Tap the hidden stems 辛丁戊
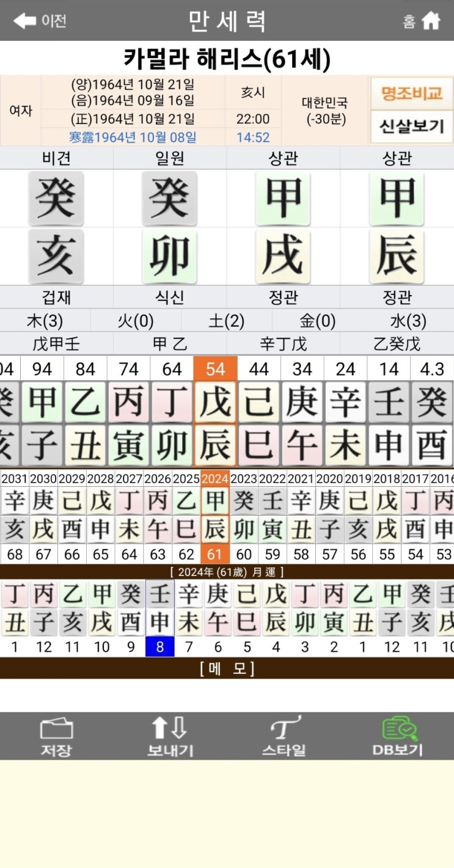Screen dimensions: 454x868 [x=284, y=343]
